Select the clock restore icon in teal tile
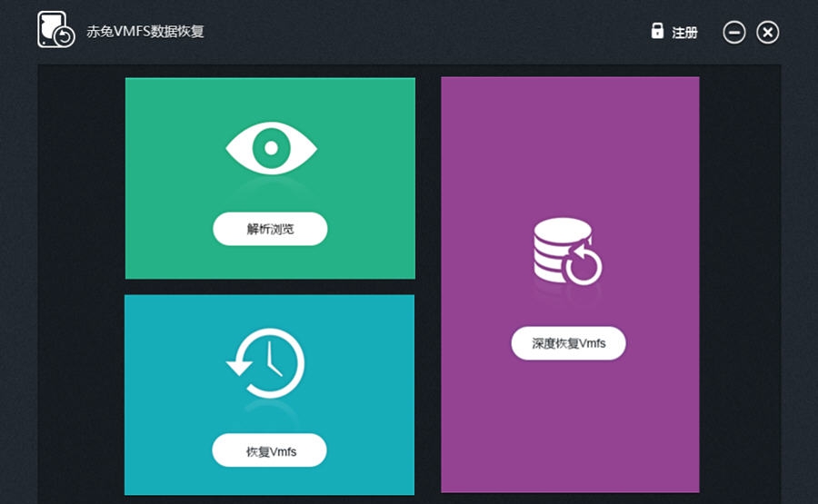818x504 pixels. point(265,363)
